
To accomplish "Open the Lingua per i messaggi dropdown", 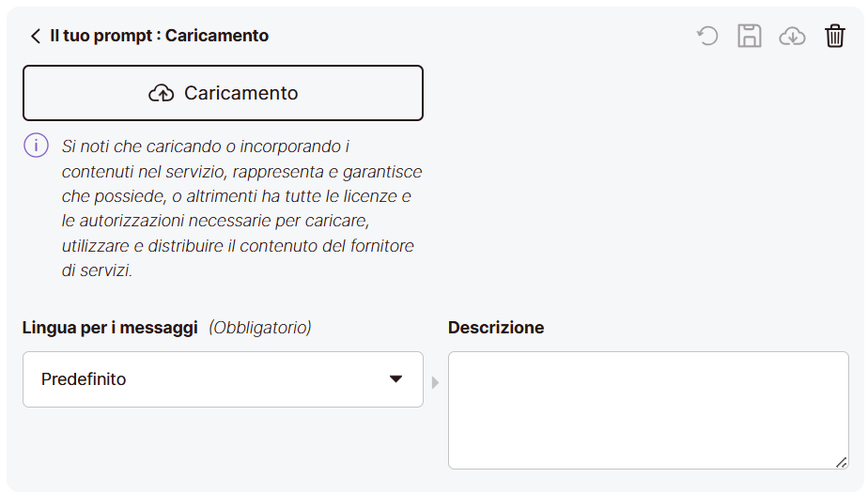I will (x=223, y=379).
